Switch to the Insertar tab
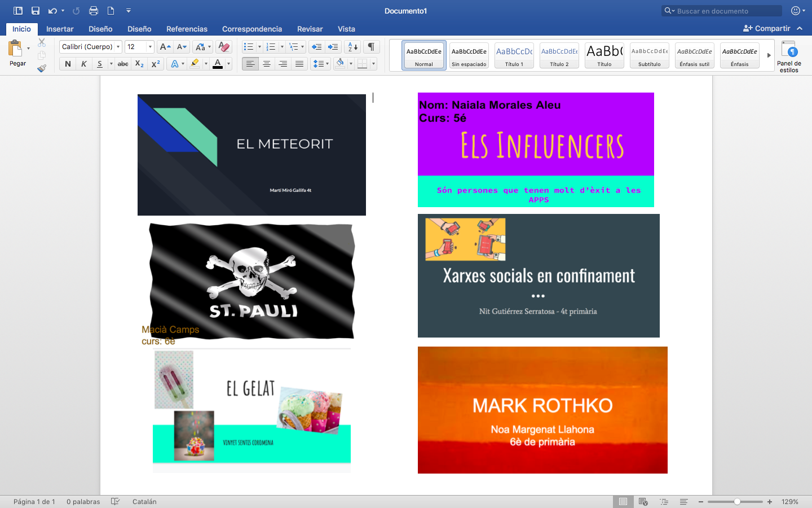This screenshot has height=508, width=812. [60, 29]
